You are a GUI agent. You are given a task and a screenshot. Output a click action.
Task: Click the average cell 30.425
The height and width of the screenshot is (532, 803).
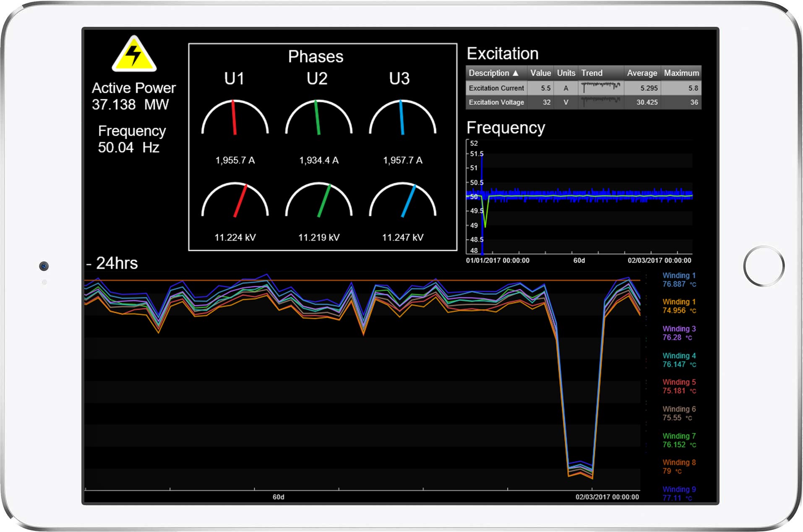[647, 102]
